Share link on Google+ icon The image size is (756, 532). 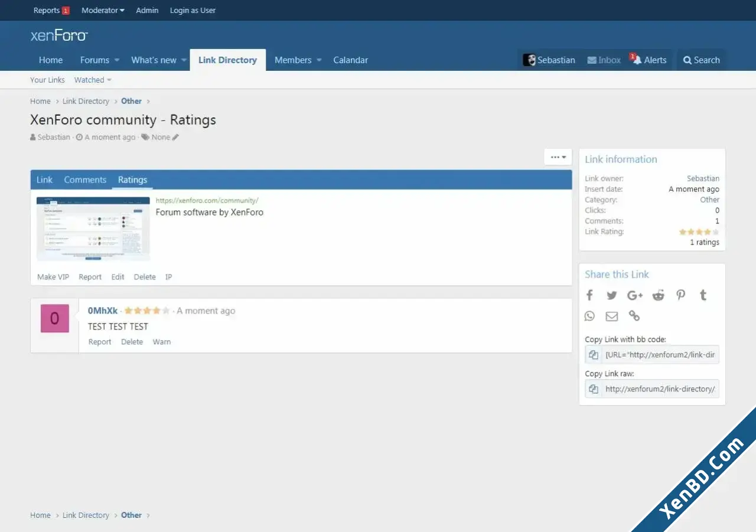point(635,295)
